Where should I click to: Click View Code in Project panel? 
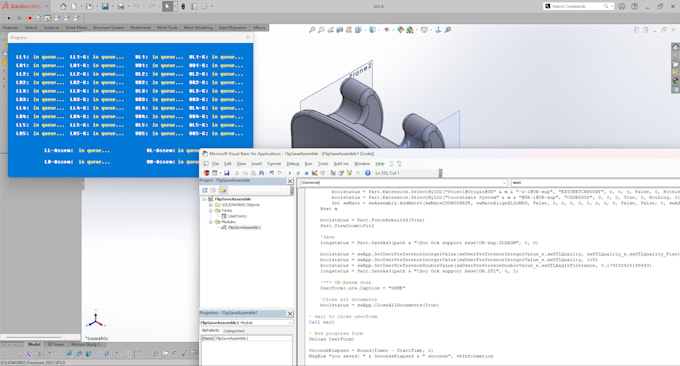tap(205, 190)
